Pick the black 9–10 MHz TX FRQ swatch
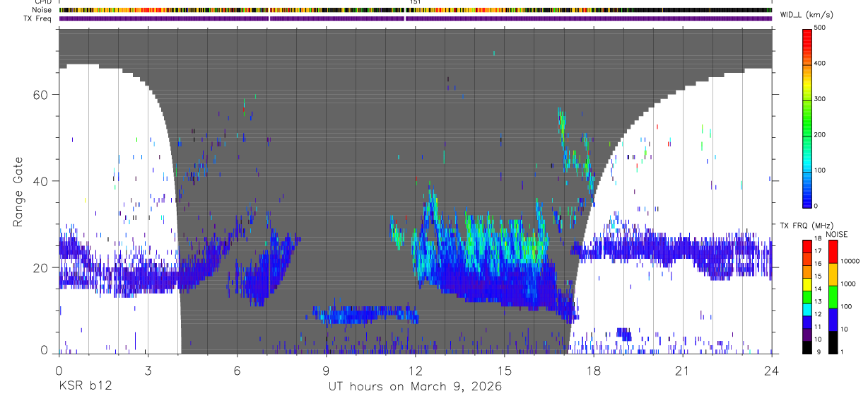868x401 pixels. (807, 347)
